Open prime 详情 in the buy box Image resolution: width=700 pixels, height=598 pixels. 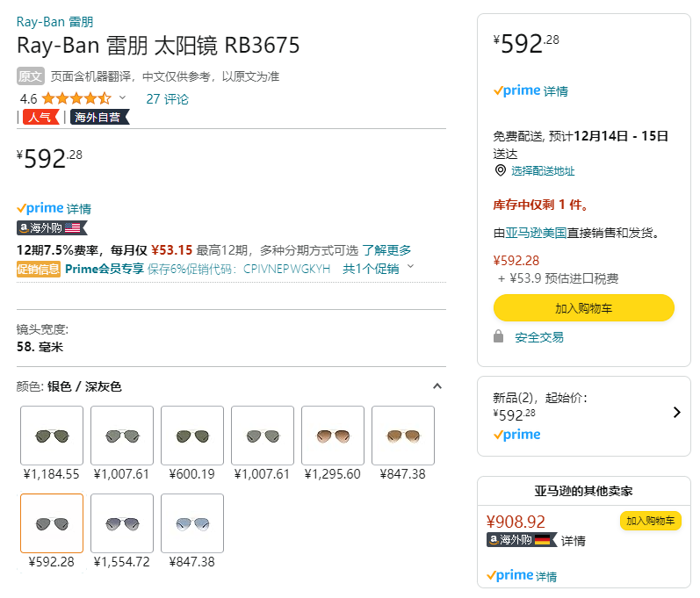(530, 90)
